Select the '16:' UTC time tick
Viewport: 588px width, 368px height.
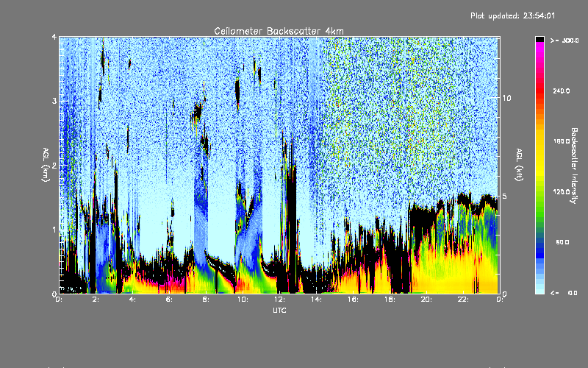[x=353, y=300]
